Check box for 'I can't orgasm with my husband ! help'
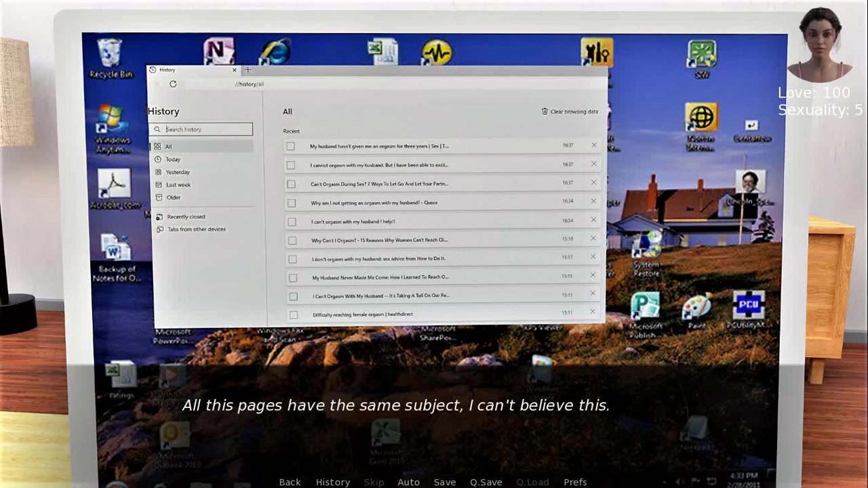This screenshot has width=868, height=488. click(292, 222)
